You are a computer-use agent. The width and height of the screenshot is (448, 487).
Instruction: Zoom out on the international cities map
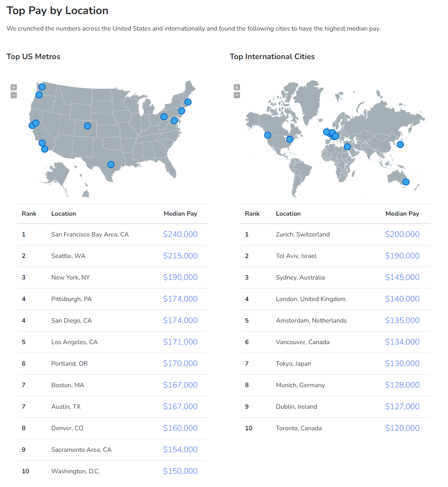[237, 95]
